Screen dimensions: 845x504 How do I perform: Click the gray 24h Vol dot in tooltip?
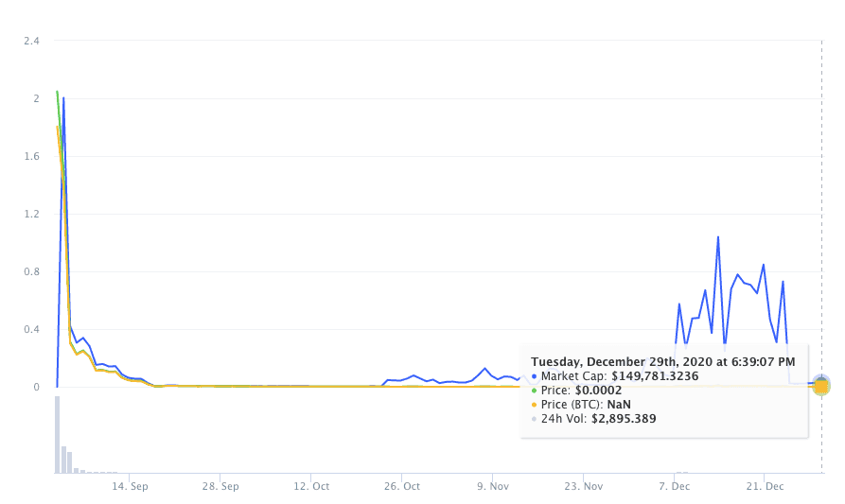[534, 419]
